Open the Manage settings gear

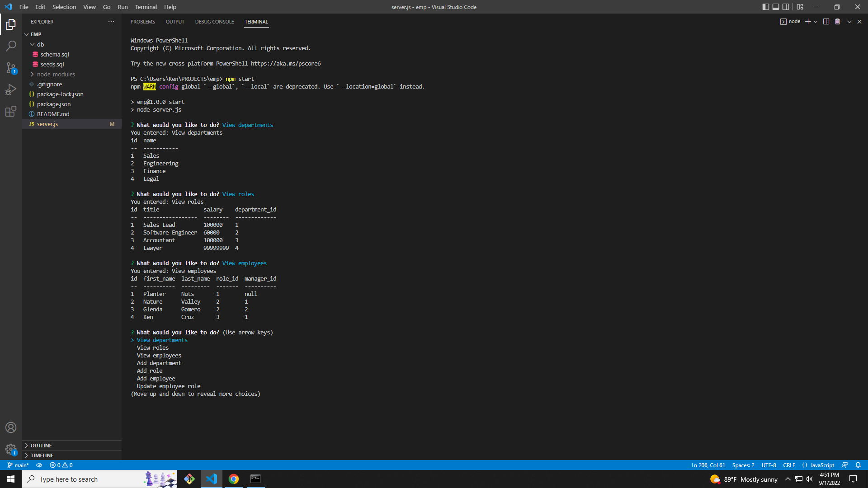click(x=11, y=449)
